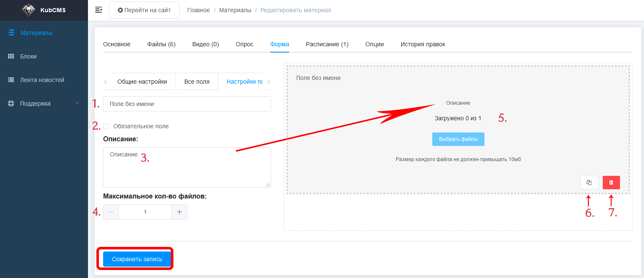Duplicate the field with the copy icon
This screenshot has height=278, width=644.
point(589,183)
